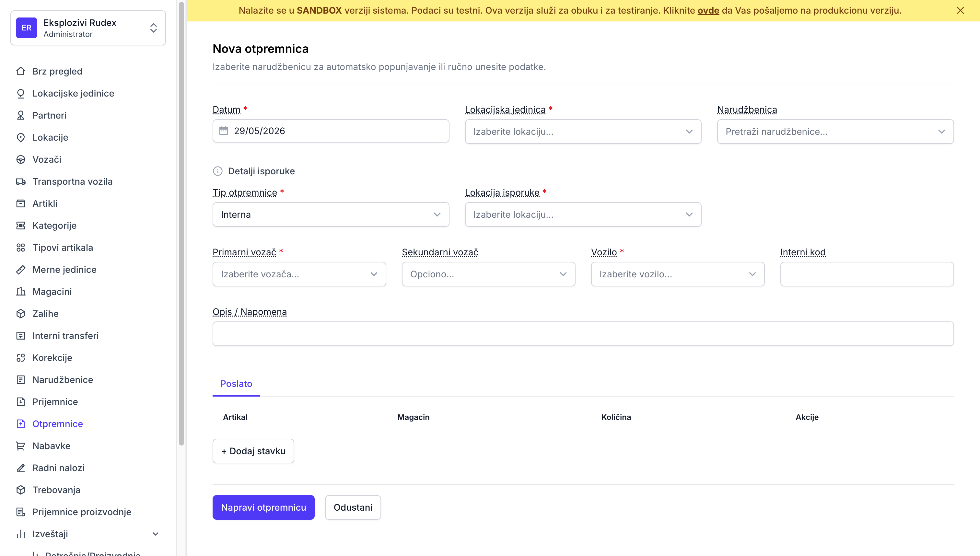Click the Detalji isporuke info icon
Image resolution: width=980 pixels, height=556 pixels.
218,171
